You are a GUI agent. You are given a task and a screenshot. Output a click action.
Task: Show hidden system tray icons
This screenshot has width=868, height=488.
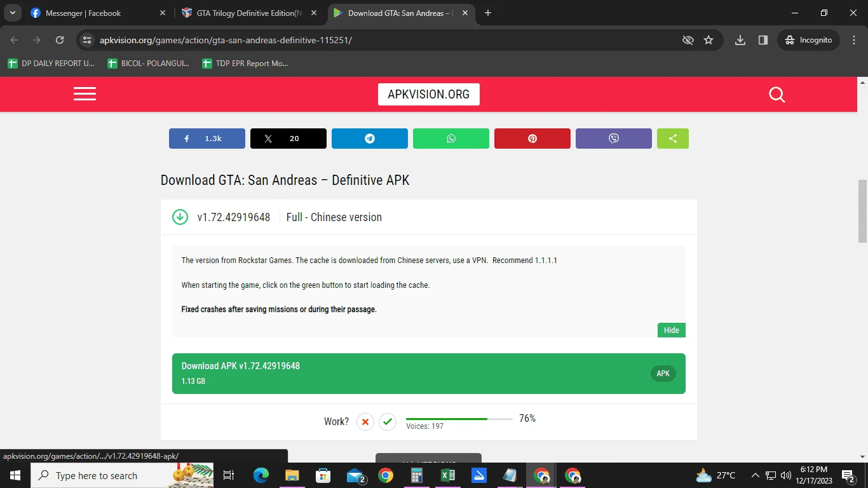(756, 475)
